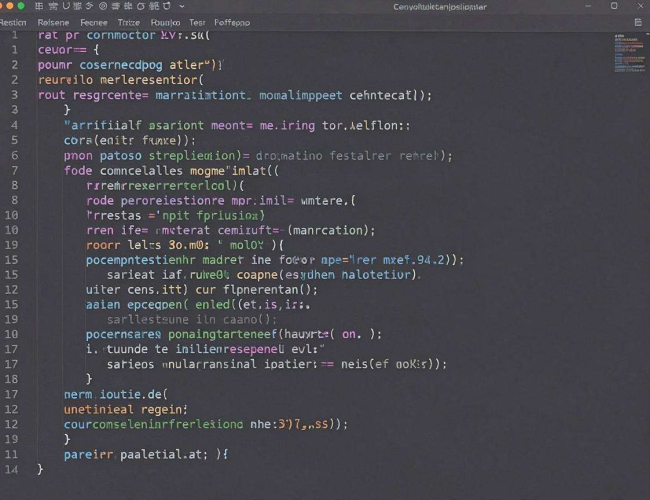Image resolution: width=650 pixels, height=500 pixels.
Task: Expand the toolbar overflow chevron dropdown
Action: [x=182, y=6]
